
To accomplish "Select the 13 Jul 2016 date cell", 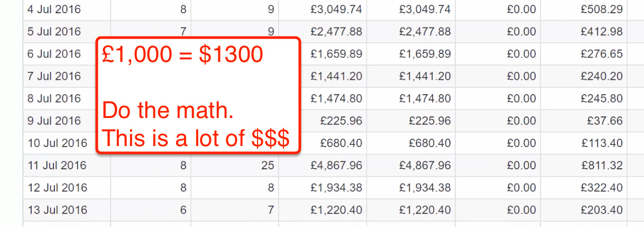I will (57, 210).
